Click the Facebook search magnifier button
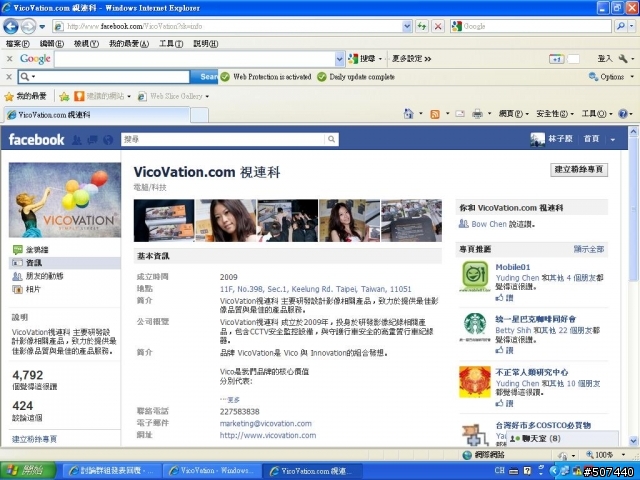 (x=331, y=140)
